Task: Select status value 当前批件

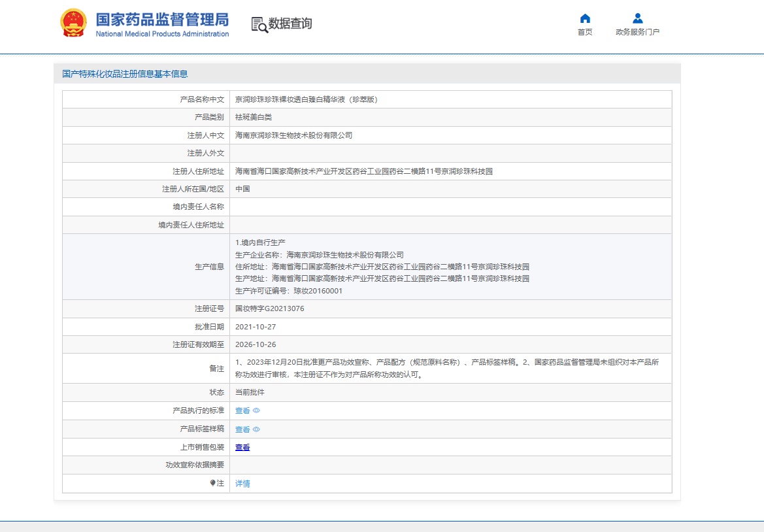Action: pos(250,392)
